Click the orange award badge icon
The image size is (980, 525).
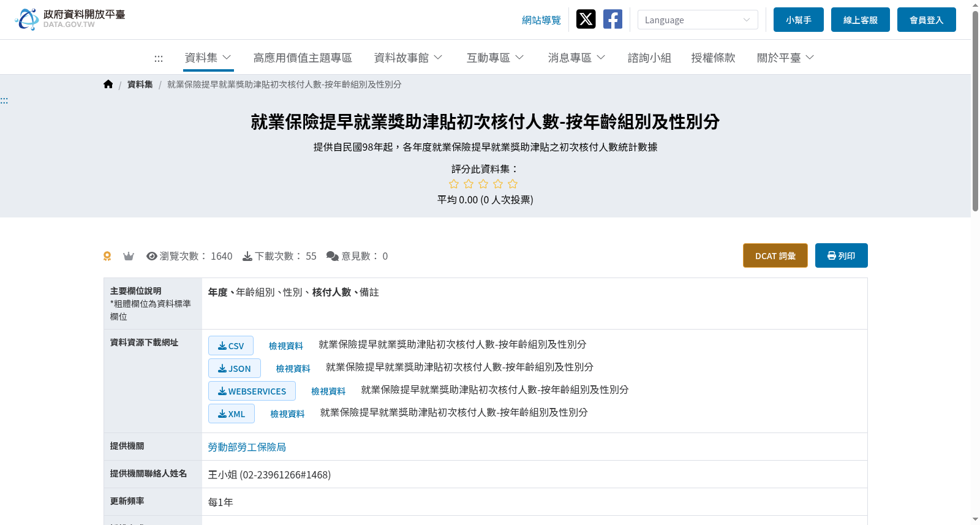coord(107,256)
